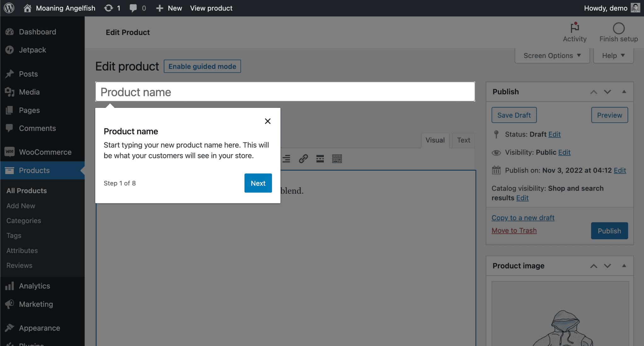This screenshot has width=644, height=346.
Task: Switch to the Text editor tab
Action: click(x=463, y=140)
